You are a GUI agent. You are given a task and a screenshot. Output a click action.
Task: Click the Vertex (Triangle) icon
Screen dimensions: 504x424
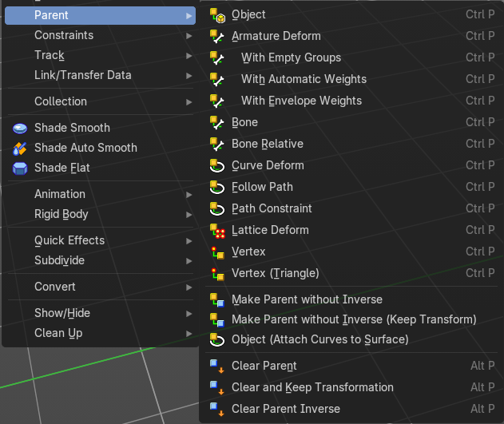pyautogui.click(x=217, y=274)
